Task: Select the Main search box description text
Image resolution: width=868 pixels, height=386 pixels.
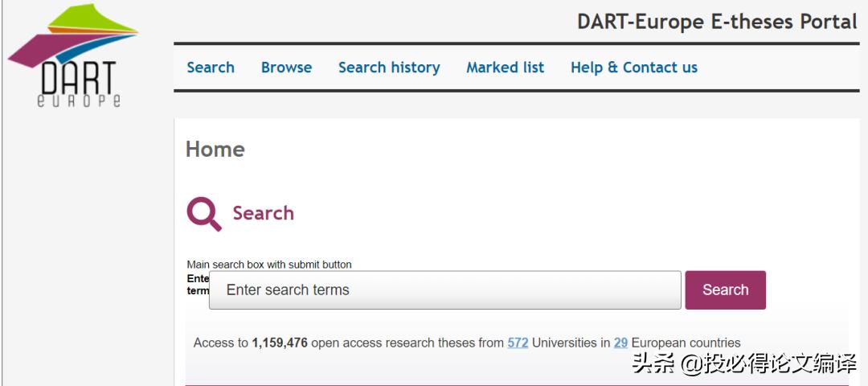Action: click(x=269, y=265)
